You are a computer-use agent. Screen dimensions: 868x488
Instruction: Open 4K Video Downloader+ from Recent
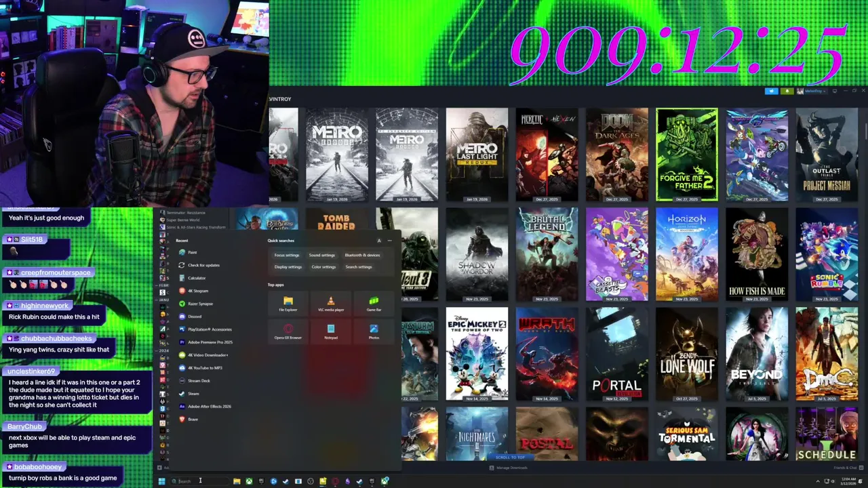(x=203, y=355)
